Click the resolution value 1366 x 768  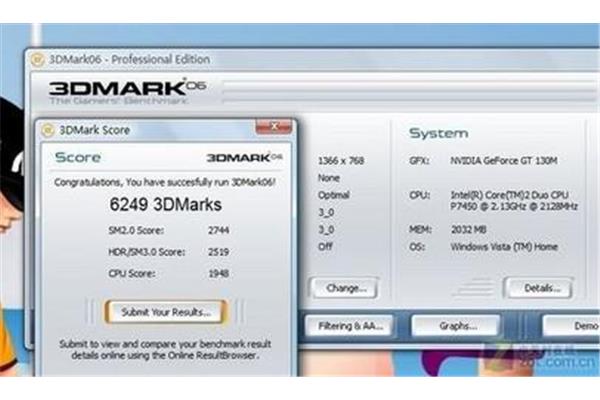pos(341,161)
